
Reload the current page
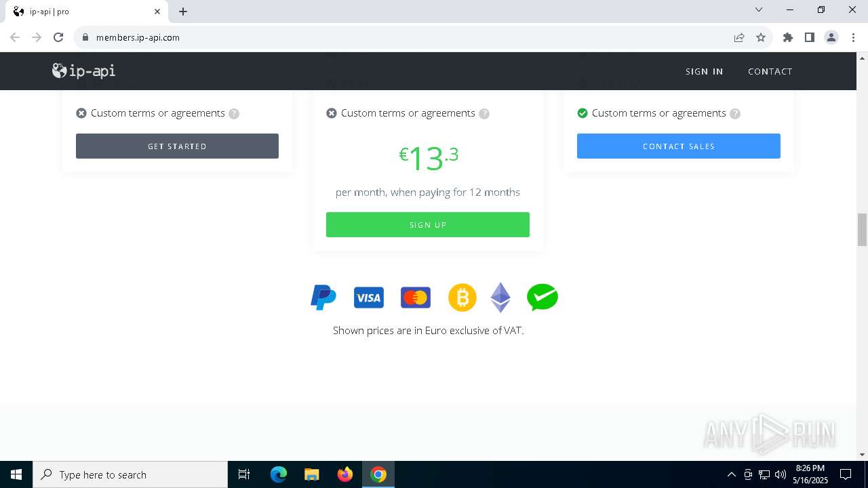coord(58,37)
